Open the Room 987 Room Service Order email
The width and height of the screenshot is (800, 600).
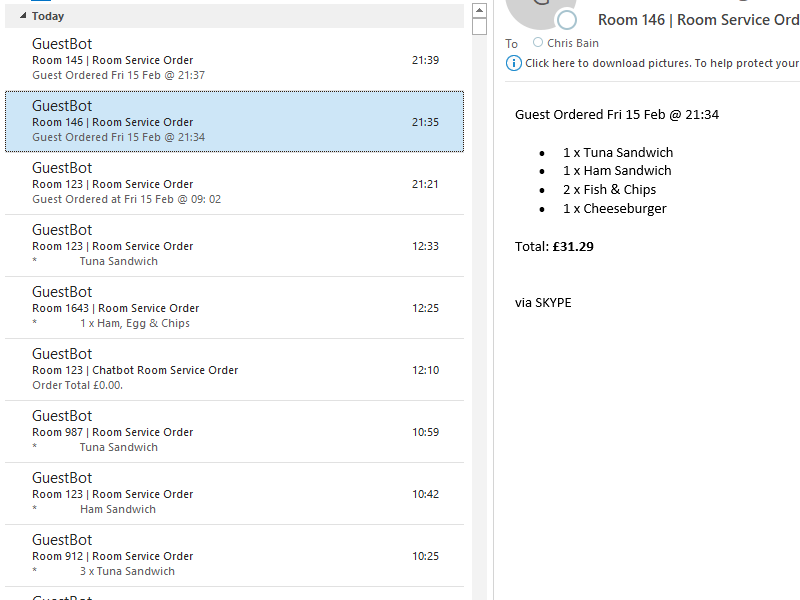pyautogui.click(x=234, y=432)
